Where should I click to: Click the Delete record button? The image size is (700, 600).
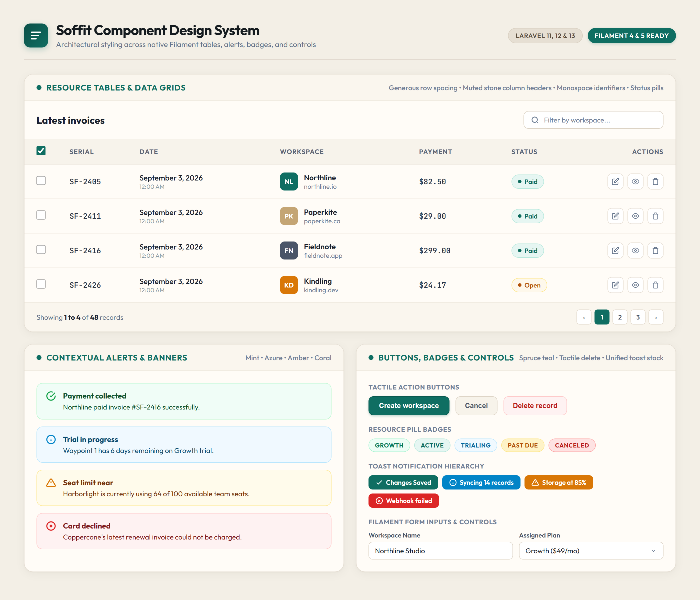pos(535,406)
